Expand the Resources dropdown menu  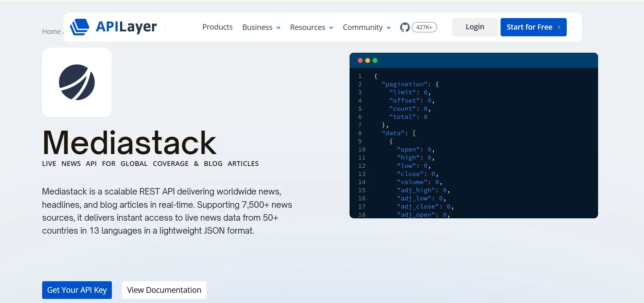pyautogui.click(x=311, y=27)
